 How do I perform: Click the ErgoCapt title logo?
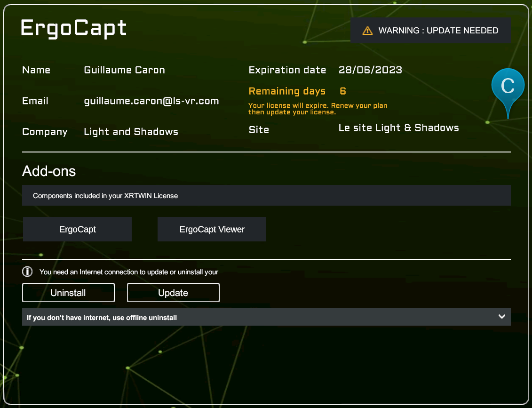pyautogui.click(x=74, y=28)
